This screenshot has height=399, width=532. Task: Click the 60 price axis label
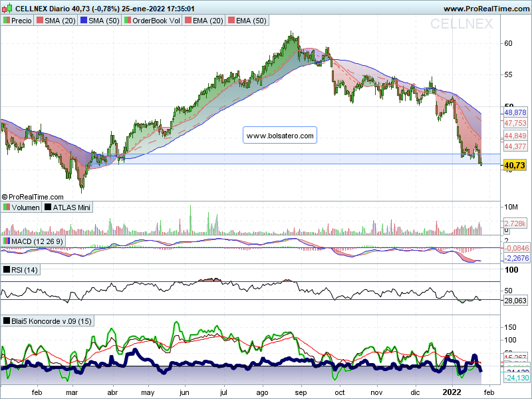point(508,43)
